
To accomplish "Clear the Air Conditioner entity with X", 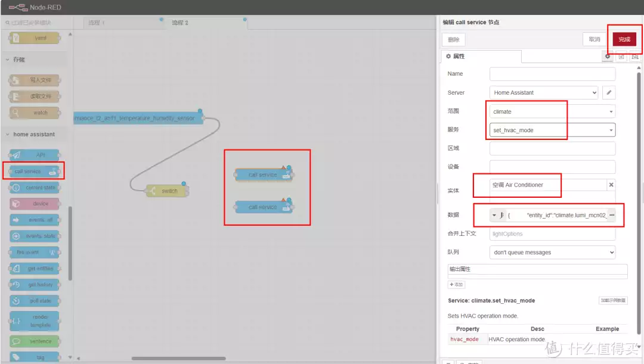I will 611,185.
